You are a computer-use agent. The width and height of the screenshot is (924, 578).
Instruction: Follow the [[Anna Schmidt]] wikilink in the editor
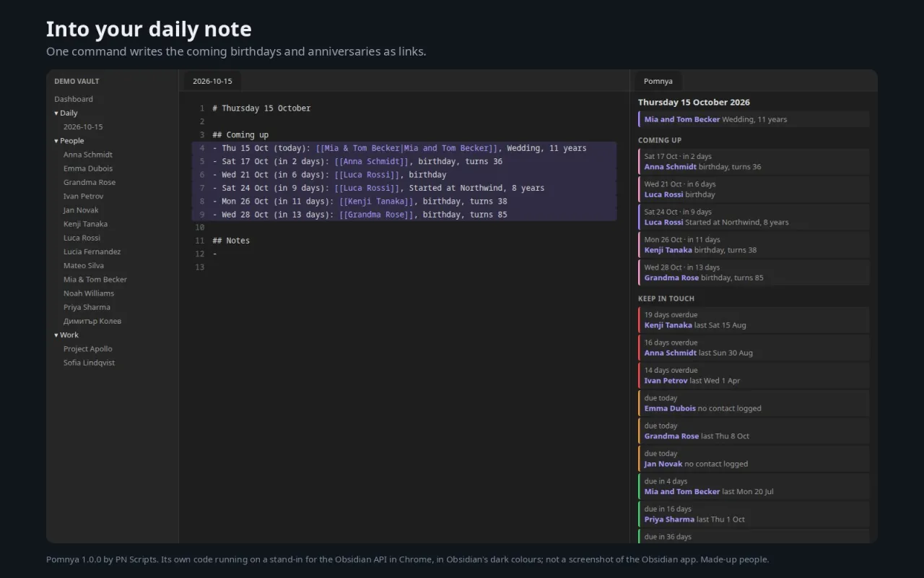372,162
